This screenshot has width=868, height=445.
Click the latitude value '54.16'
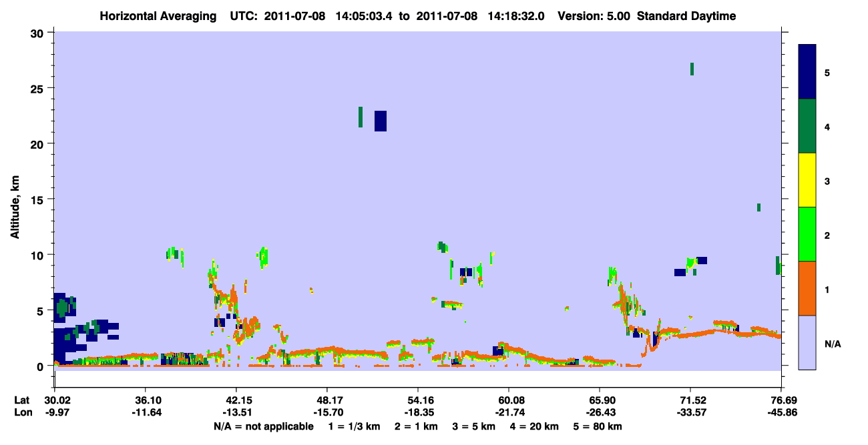(418, 400)
